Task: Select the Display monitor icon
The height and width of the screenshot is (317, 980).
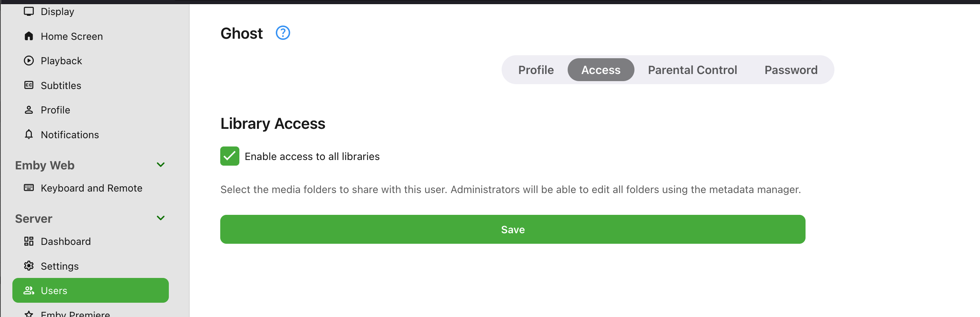Action: click(x=29, y=11)
